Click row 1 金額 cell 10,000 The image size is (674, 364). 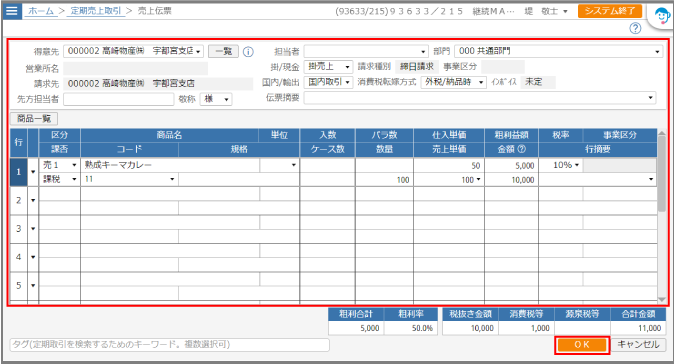[511, 180]
